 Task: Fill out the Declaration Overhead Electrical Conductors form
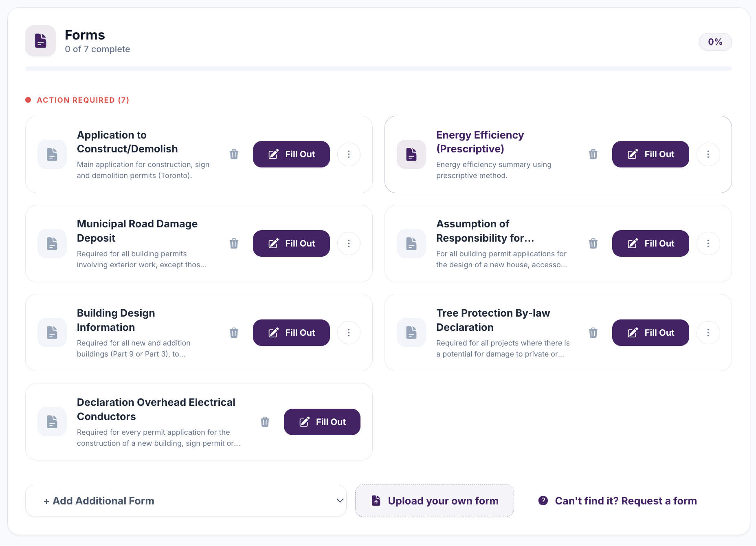point(322,422)
